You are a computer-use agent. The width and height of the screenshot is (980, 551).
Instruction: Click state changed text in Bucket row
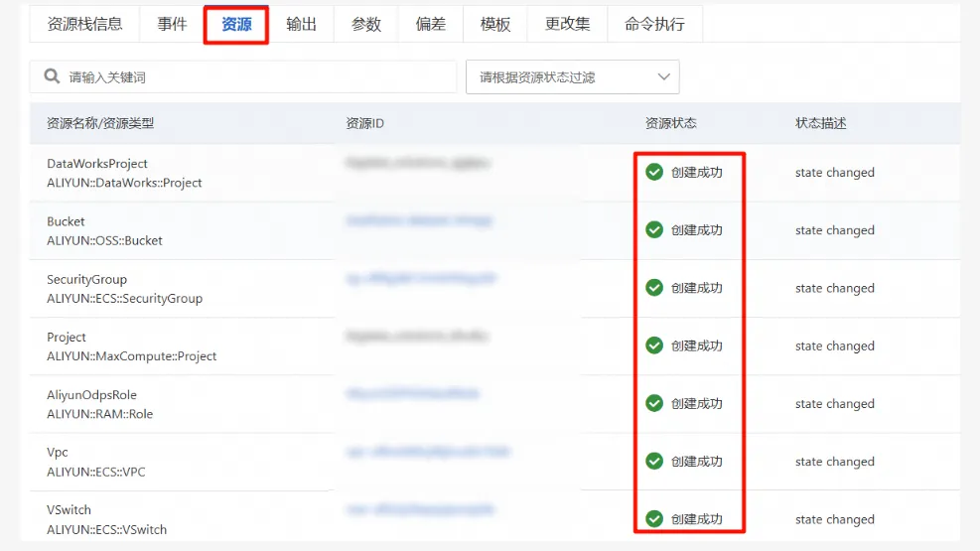[x=834, y=230]
